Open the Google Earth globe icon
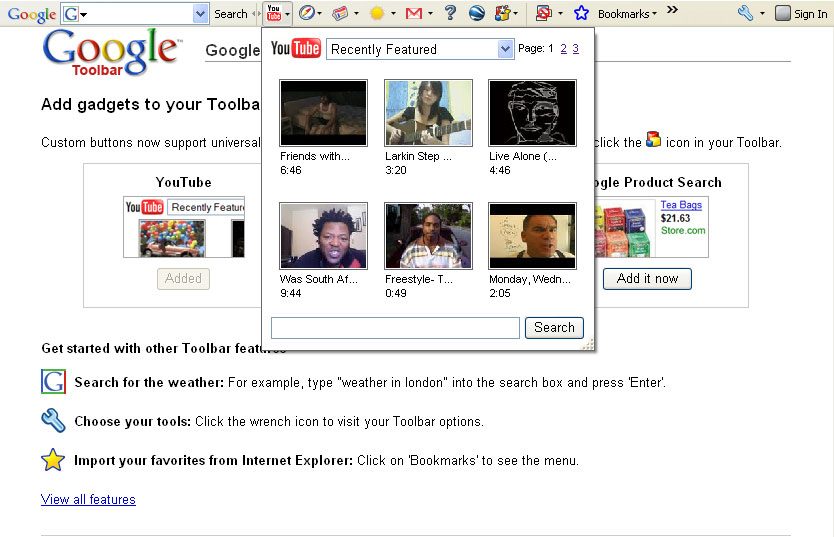The width and height of the screenshot is (834, 537). click(x=477, y=13)
